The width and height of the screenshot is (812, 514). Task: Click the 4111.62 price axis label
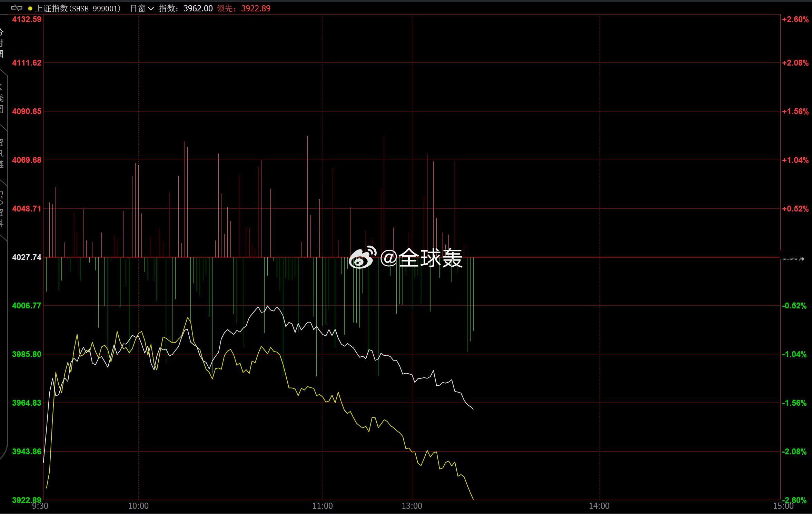click(x=27, y=63)
